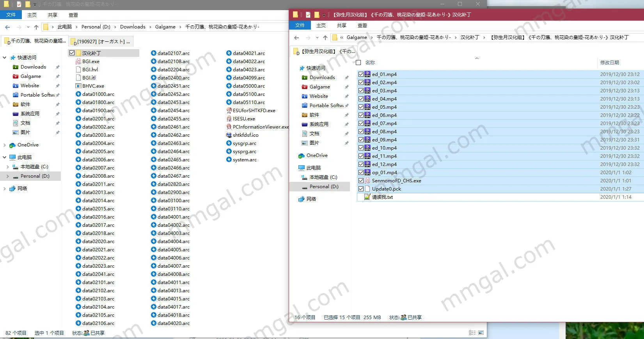
Task: Sort by the 修改日期 column header
Action: [609, 62]
